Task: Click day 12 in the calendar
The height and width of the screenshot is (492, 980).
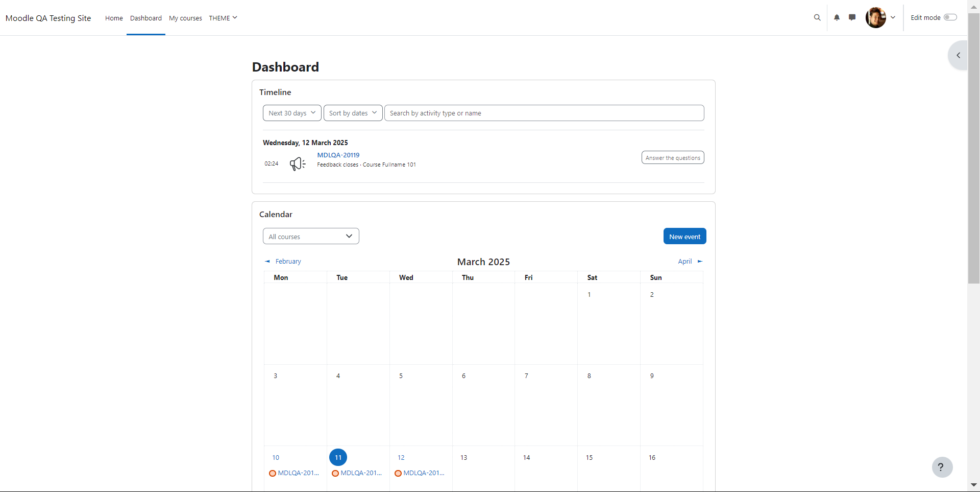Action: tap(401, 457)
